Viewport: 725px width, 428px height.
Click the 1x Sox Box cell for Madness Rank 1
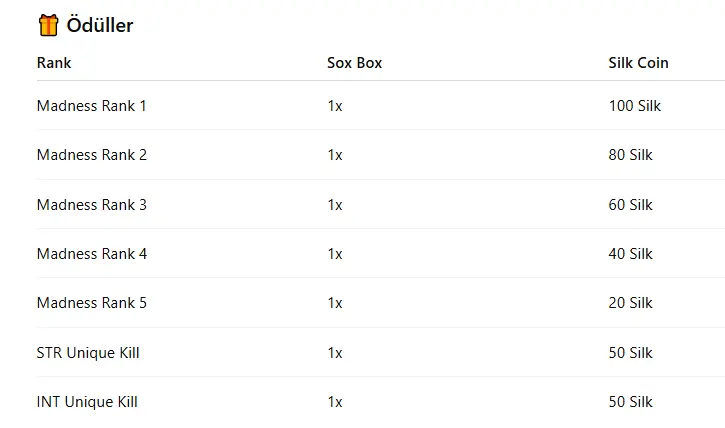335,106
